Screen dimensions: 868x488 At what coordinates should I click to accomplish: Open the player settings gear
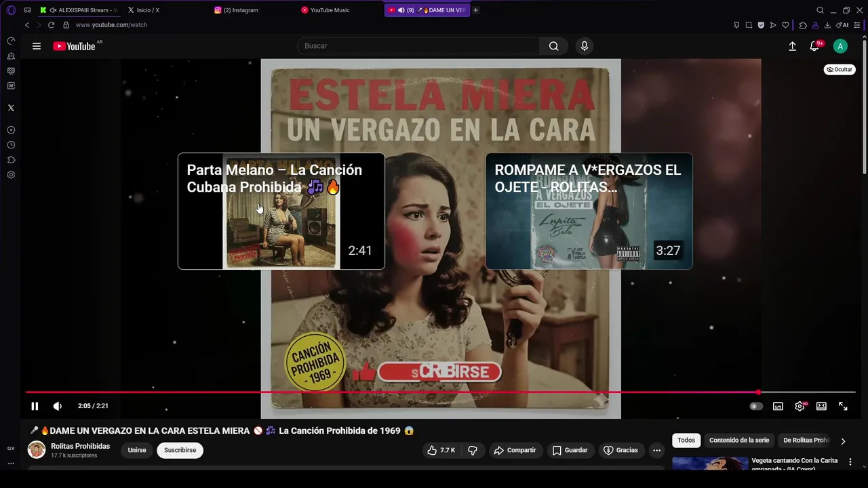click(800, 406)
